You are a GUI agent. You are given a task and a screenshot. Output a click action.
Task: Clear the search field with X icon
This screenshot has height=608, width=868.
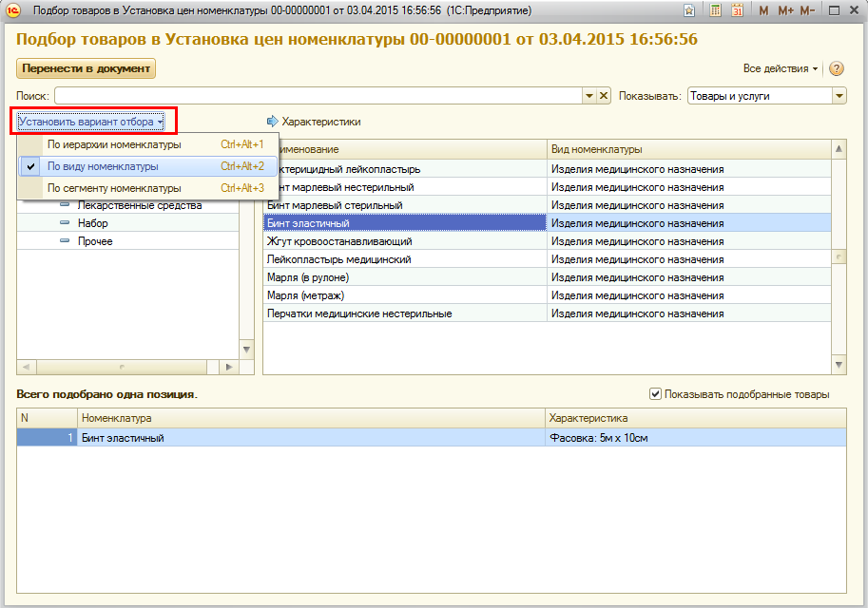pos(604,96)
